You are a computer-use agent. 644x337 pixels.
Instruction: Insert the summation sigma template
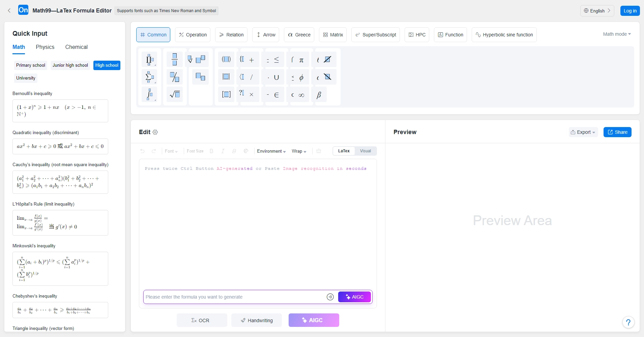(150, 77)
